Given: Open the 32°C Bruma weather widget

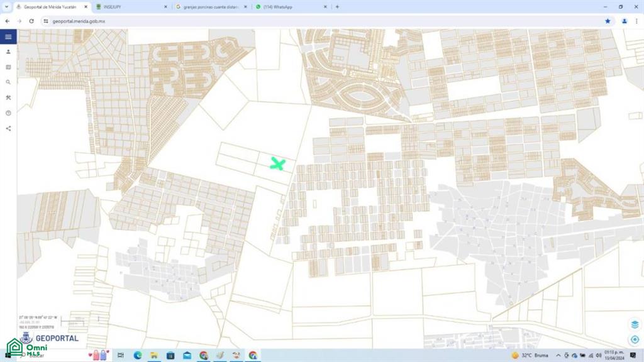Looking at the screenshot, I should [530, 356].
